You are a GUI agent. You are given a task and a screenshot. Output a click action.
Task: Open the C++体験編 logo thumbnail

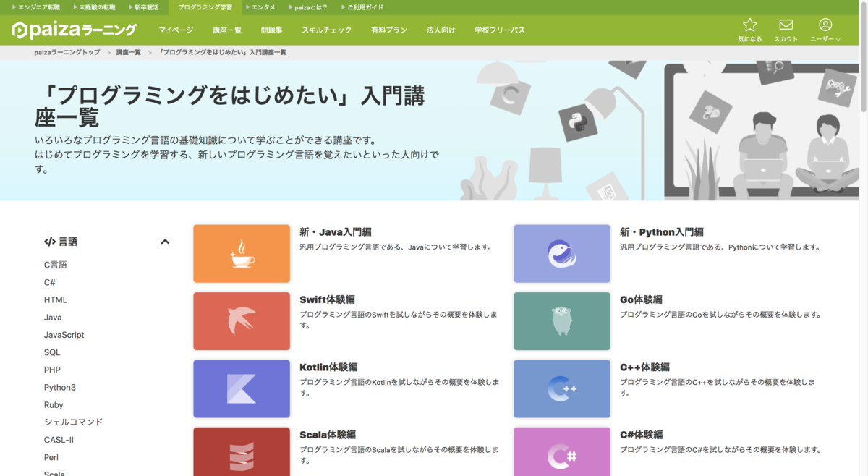point(562,388)
